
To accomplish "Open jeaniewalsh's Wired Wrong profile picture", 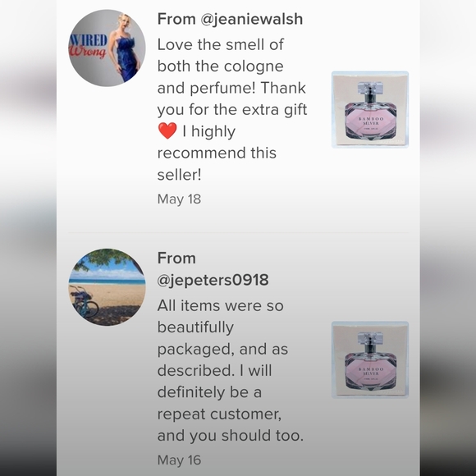I will click(x=107, y=48).
